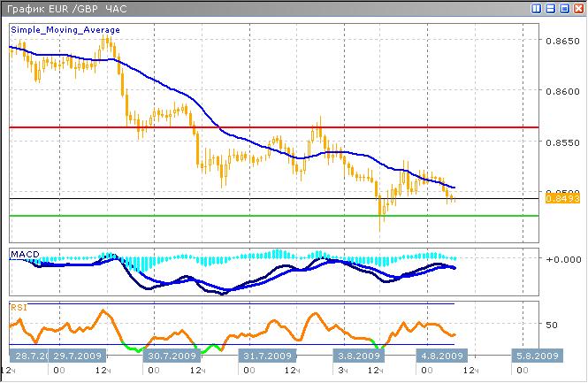Maximize the EUR/GBP chart window

tap(564, 8)
